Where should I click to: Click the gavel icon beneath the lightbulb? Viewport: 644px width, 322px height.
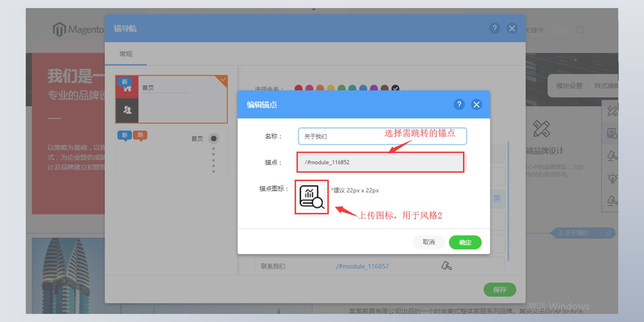(612, 200)
